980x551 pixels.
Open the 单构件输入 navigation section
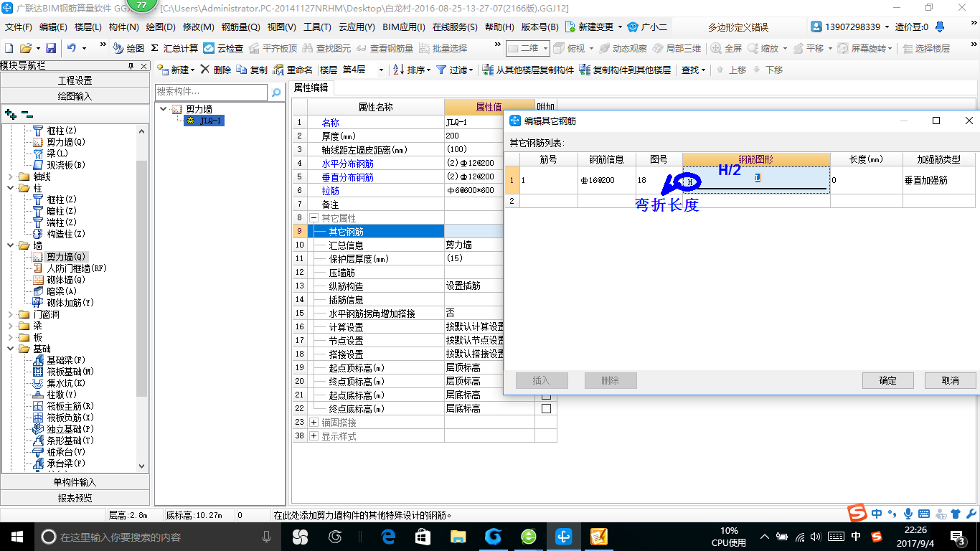click(75, 482)
